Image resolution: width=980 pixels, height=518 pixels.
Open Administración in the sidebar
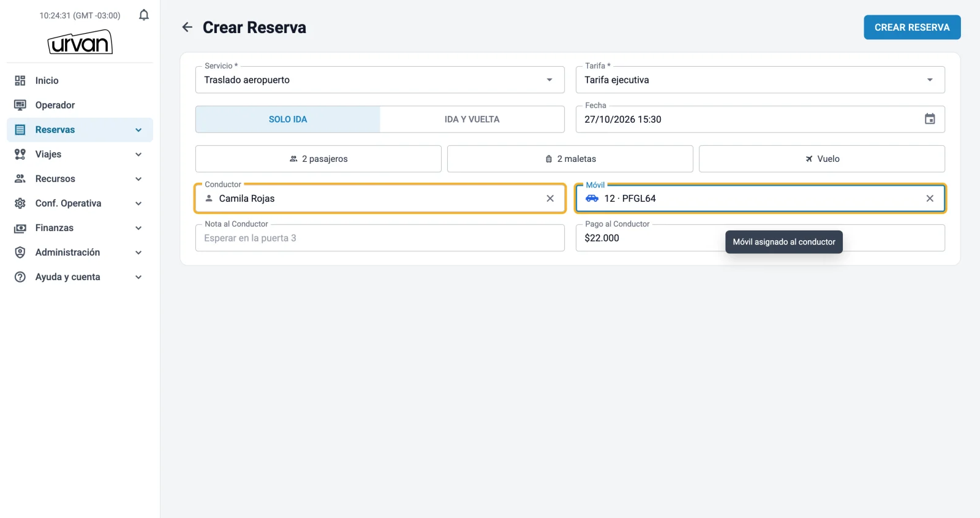click(x=80, y=252)
